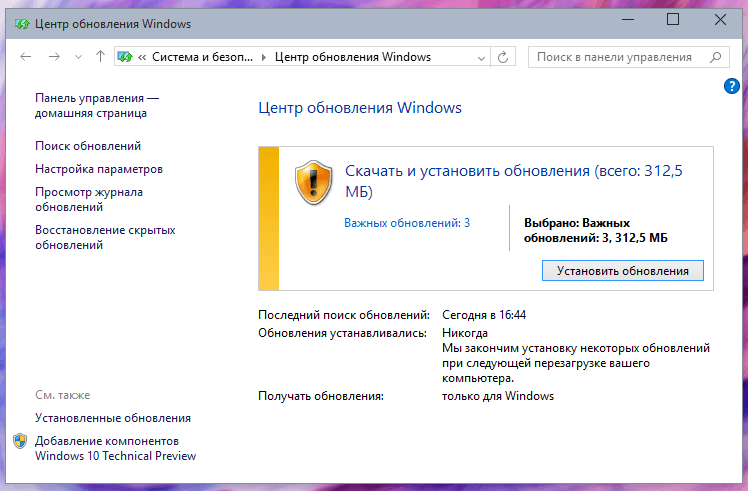The height and width of the screenshot is (491, 748).
Task: Minimize the Windows Update window
Action: pos(628,20)
